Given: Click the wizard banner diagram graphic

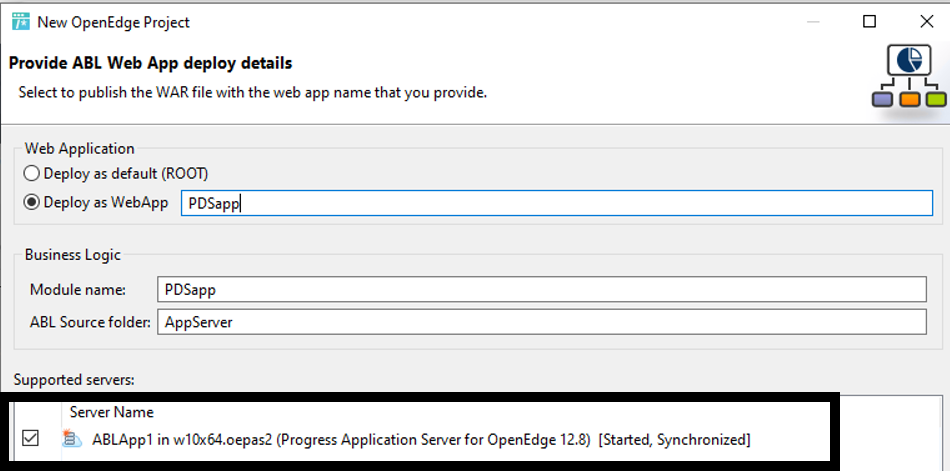Looking at the screenshot, I should (x=909, y=77).
